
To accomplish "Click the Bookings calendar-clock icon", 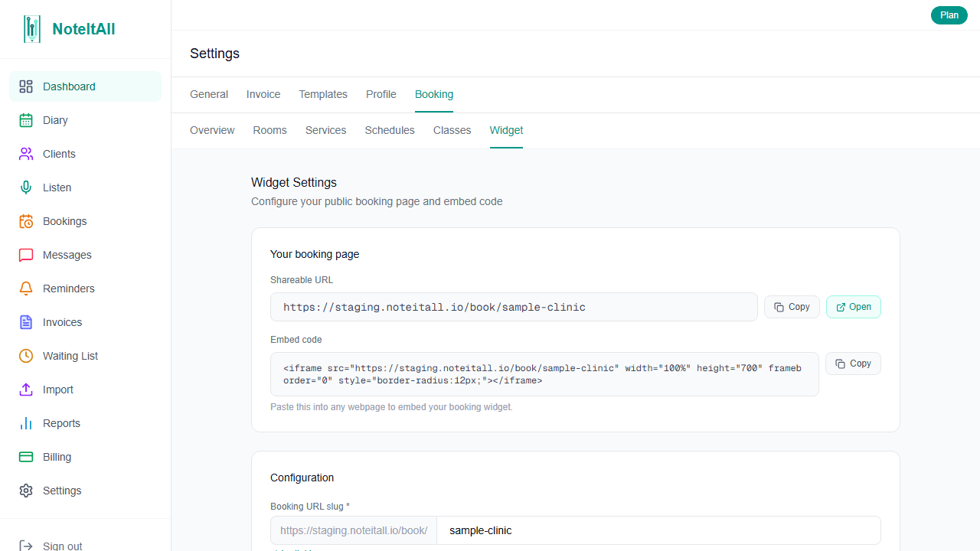I will tap(26, 221).
